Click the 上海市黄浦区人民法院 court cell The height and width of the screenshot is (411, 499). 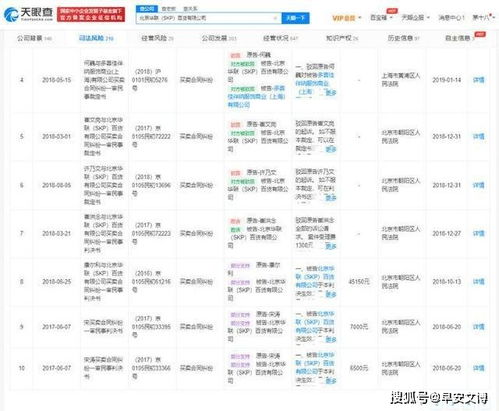(401, 80)
